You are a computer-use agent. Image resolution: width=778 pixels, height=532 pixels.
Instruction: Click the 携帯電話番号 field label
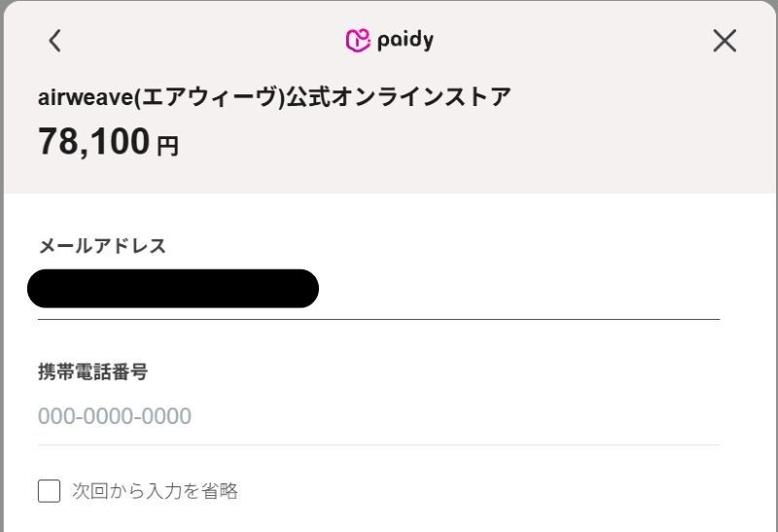[92, 371]
